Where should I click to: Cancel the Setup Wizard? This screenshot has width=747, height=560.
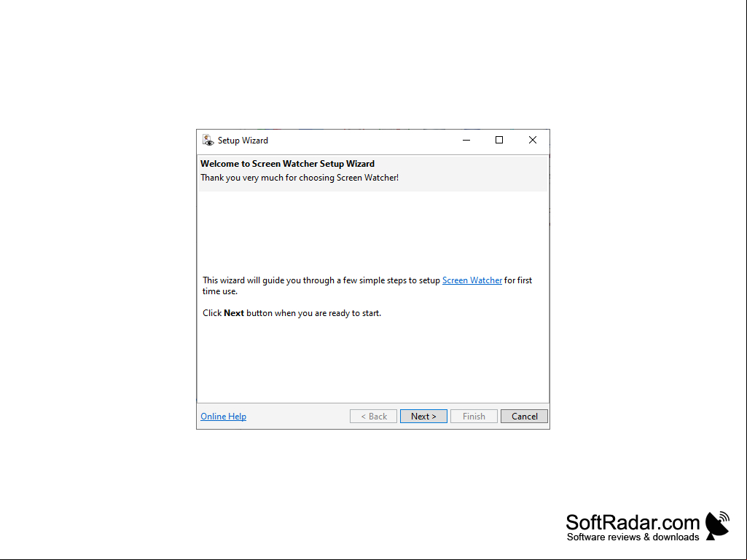524,417
